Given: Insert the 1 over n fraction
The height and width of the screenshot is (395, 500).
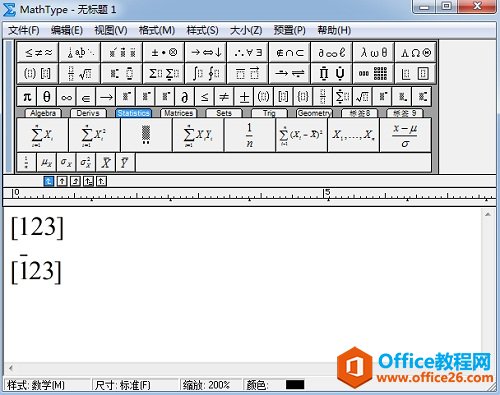Looking at the screenshot, I should tap(250, 135).
